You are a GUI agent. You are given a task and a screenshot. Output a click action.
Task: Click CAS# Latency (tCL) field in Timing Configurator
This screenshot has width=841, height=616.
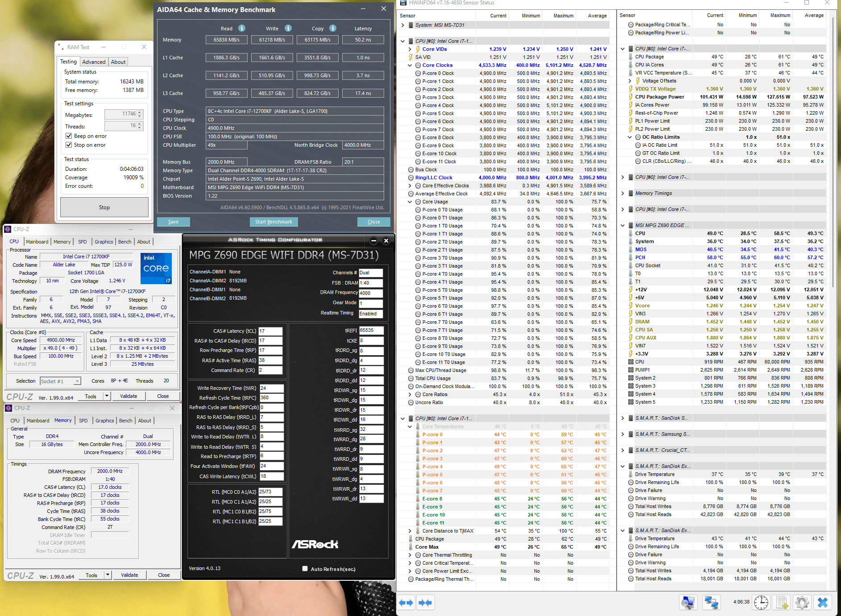click(270, 331)
